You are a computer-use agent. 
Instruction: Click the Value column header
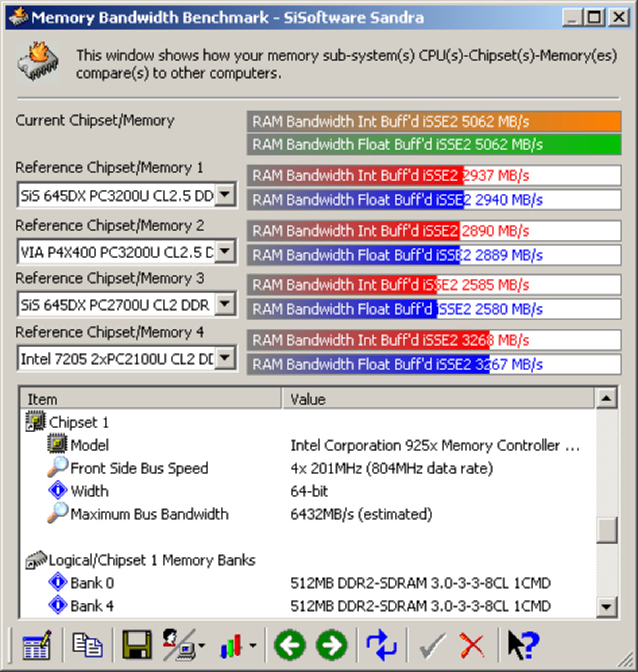tap(439, 399)
